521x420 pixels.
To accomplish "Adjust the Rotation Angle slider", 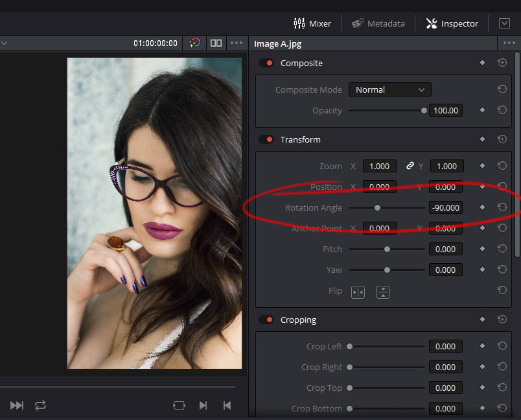I will (387, 207).
